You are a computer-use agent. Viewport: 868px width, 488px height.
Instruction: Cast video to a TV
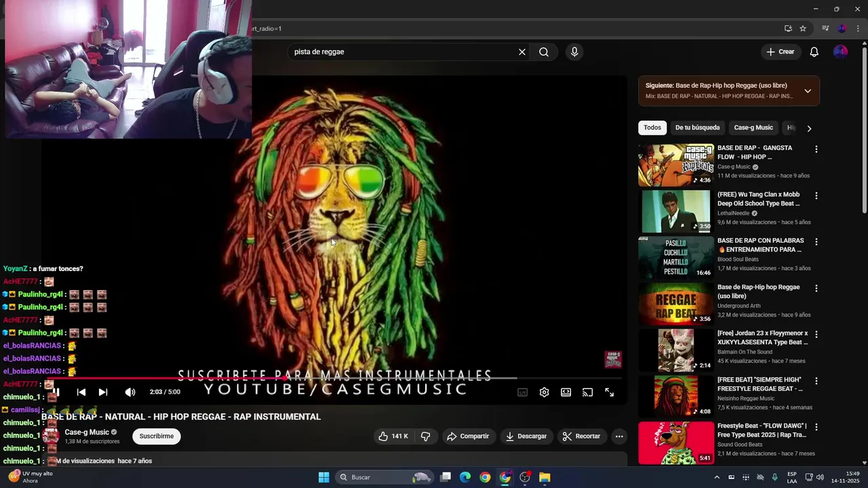[588, 392]
